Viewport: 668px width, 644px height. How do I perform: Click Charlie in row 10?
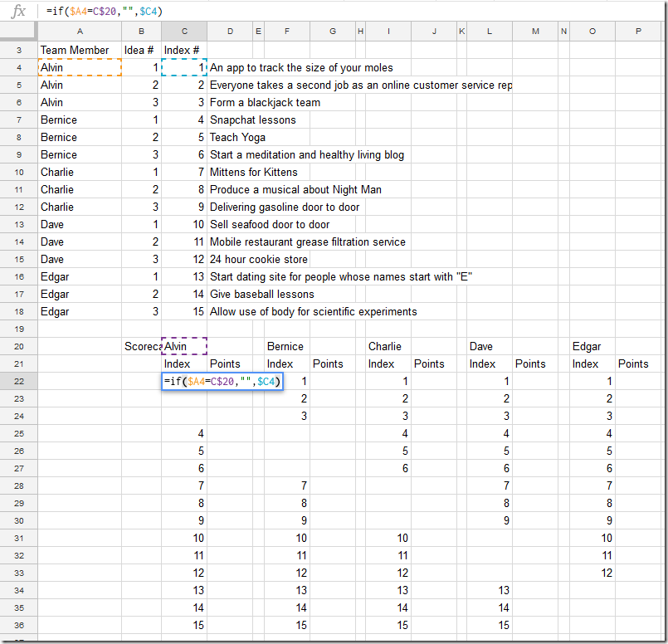point(80,173)
